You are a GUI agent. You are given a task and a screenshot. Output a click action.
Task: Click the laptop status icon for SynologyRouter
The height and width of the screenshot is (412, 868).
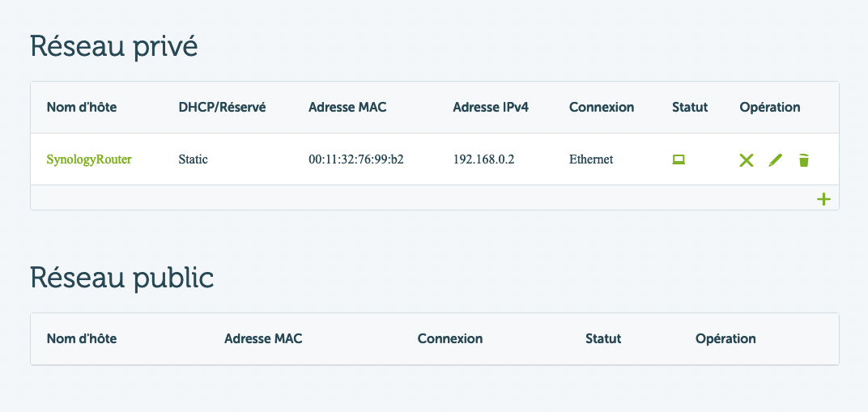pyautogui.click(x=679, y=159)
